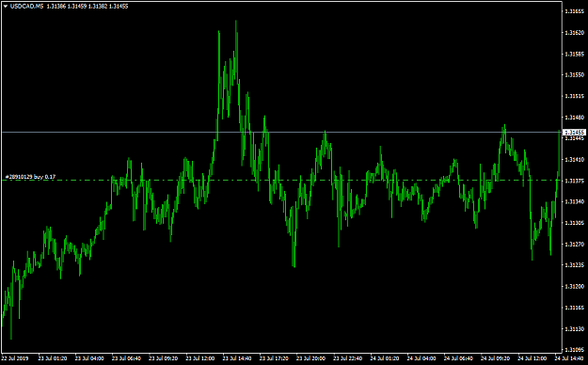The image size is (588, 365).
Task: Click the 1.31130 price scale label
Action: coord(574,329)
